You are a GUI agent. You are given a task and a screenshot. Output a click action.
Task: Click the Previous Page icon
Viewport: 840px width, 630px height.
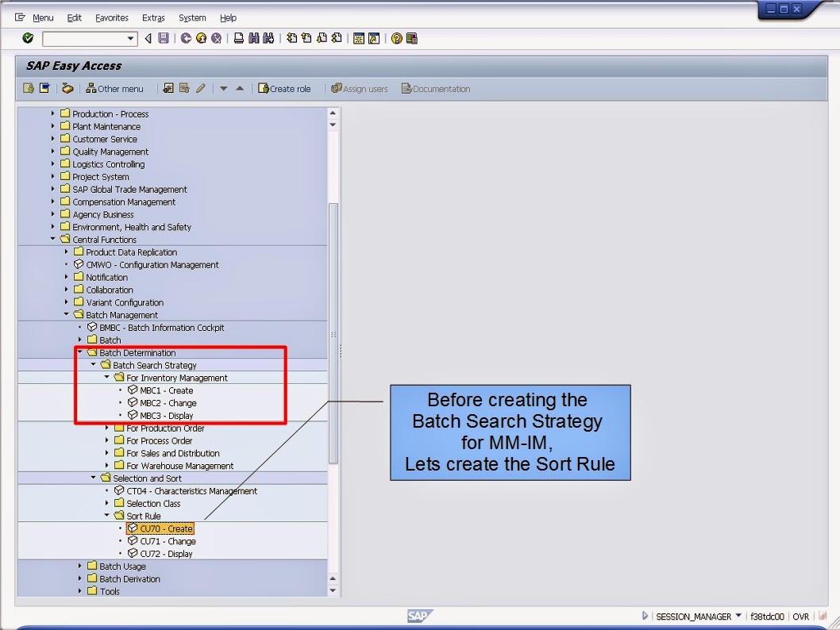tap(306, 38)
